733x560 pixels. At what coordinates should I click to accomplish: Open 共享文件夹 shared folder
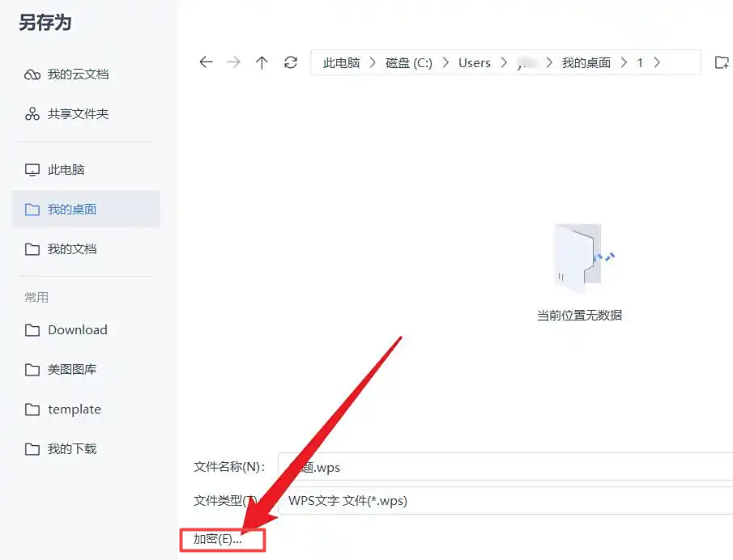[x=78, y=114]
